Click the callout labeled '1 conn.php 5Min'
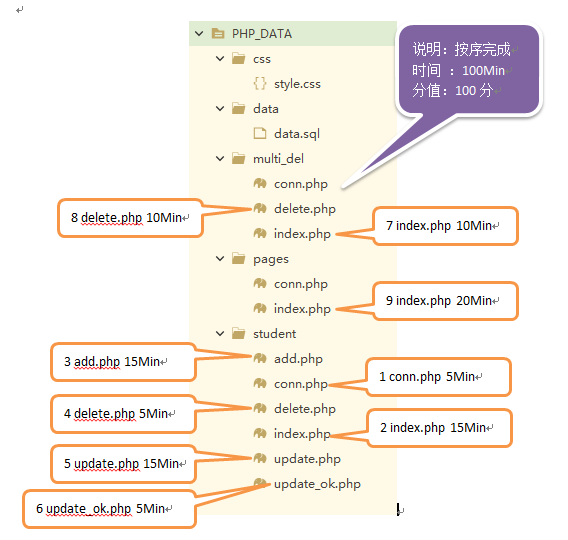The height and width of the screenshot is (540, 568). click(x=438, y=377)
